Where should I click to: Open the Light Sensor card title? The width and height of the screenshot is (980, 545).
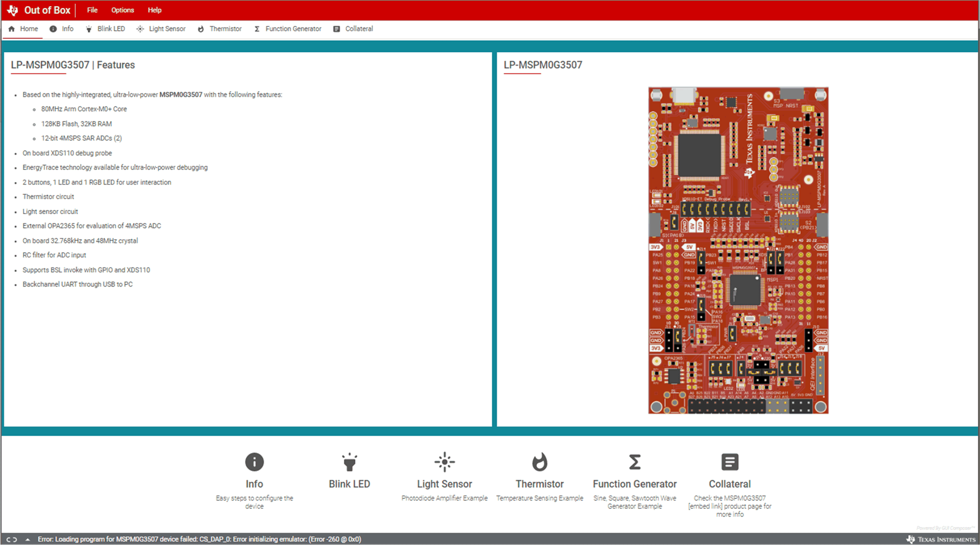point(445,484)
